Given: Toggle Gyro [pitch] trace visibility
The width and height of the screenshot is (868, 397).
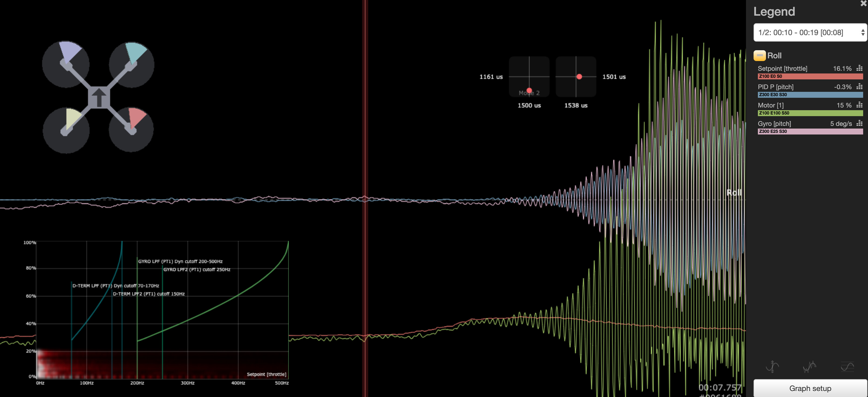Looking at the screenshot, I should (774, 124).
